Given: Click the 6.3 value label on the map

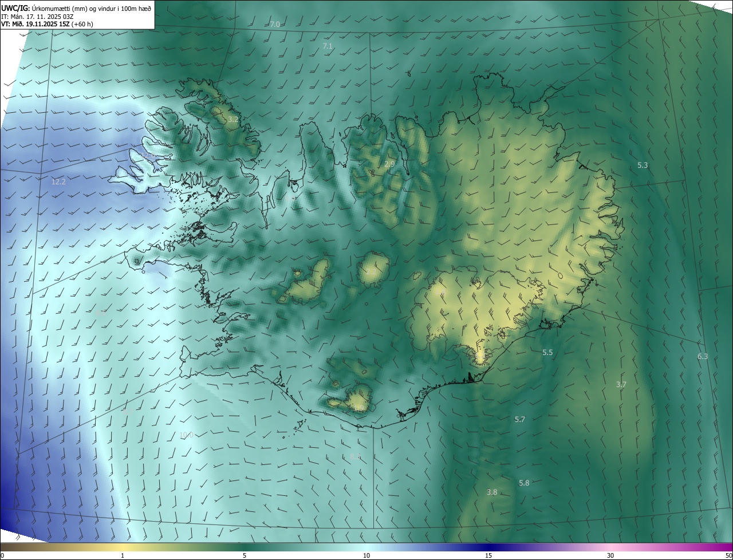Looking at the screenshot, I should point(703,357).
